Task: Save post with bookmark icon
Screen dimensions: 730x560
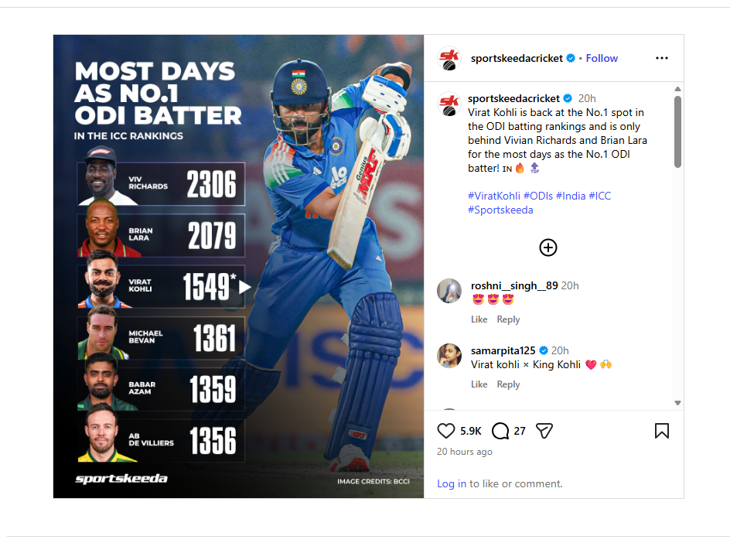Action: point(662,431)
